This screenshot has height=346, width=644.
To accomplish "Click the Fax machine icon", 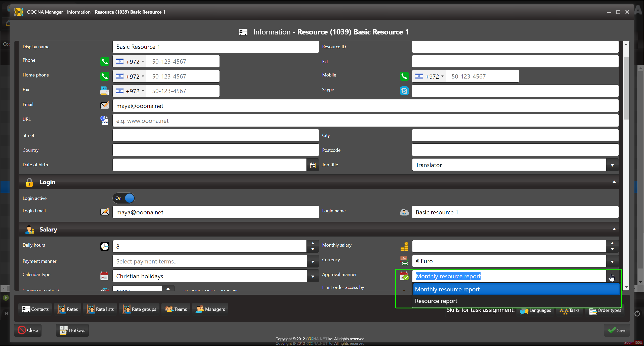I will (x=105, y=91).
